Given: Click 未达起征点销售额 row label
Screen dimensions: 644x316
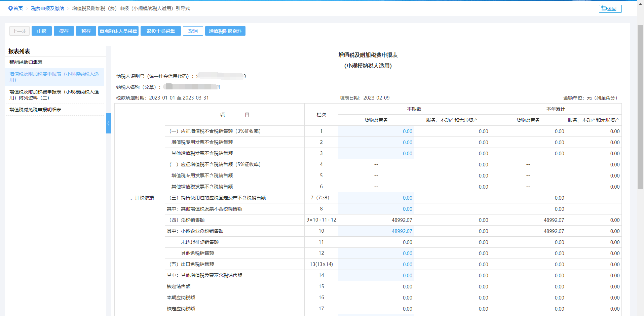Looking at the screenshot, I should point(200,242).
